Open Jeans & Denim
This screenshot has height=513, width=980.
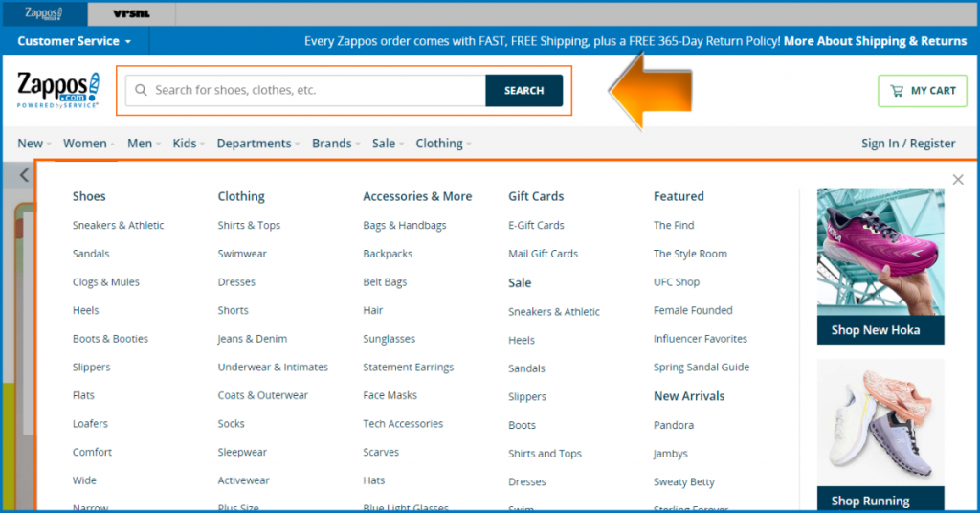pyautogui.click(x=252, y=339)
